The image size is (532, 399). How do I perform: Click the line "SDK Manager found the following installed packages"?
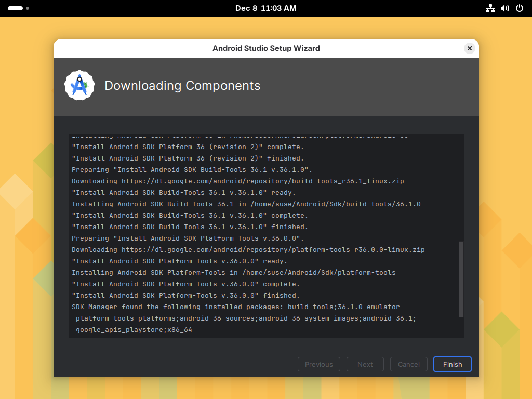tap(235, 307)
